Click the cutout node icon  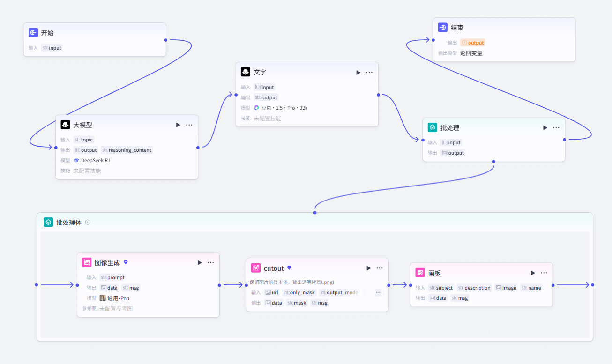(x=256, y=268)
